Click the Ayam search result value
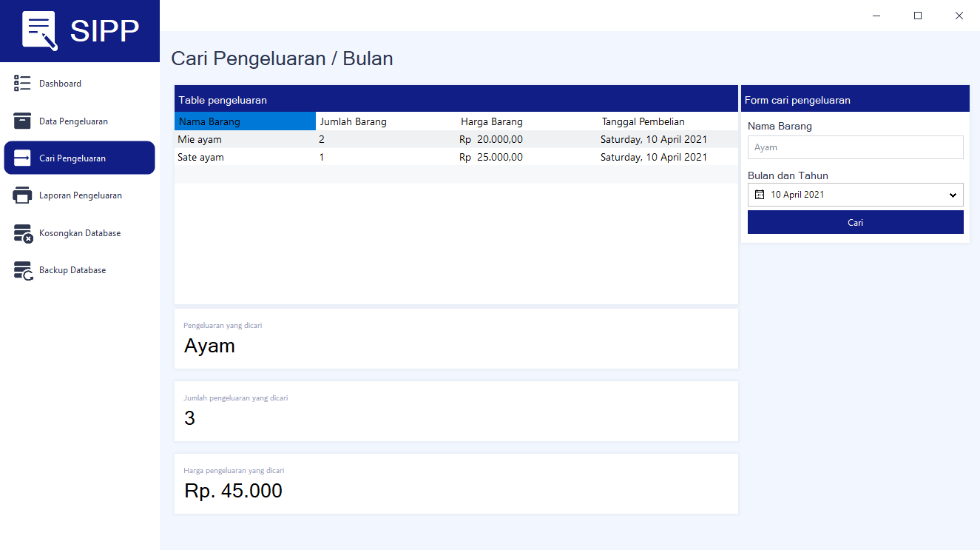 point(209,346)
